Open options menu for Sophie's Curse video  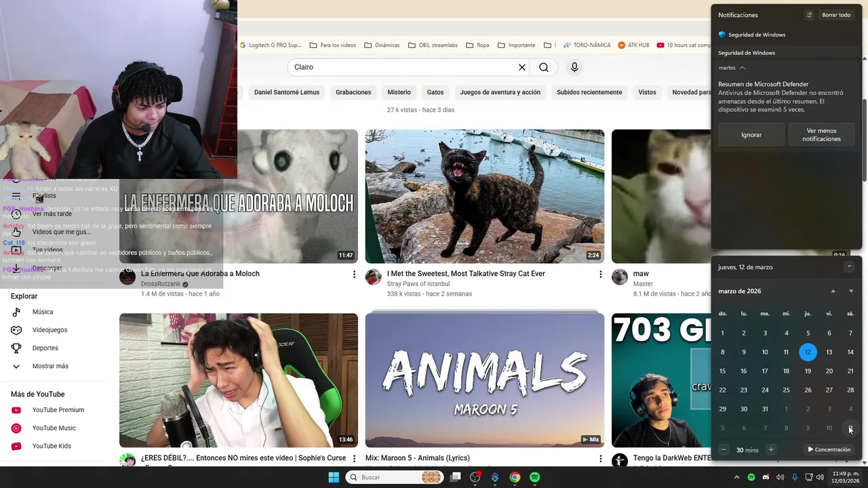point(354,458)
